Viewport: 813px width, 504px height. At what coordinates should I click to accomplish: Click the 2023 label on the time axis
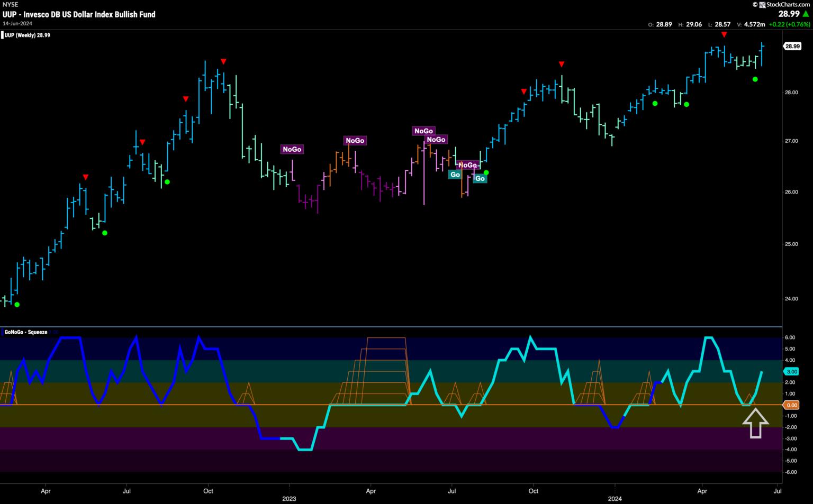coord(289,499)
